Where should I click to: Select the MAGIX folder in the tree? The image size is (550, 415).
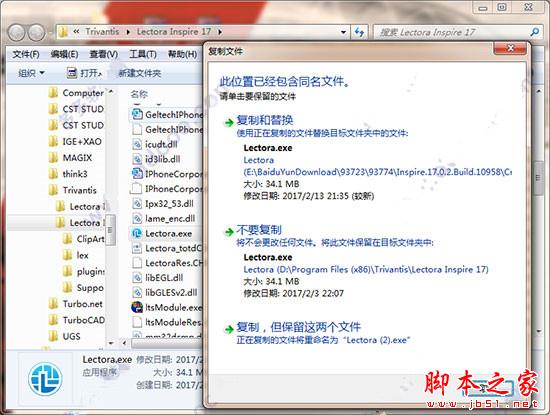click(x=70, y=158)
